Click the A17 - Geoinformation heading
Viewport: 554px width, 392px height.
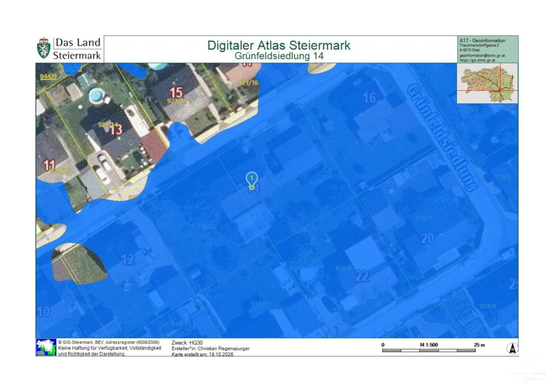pyautogui.click(x=482, y=41)
